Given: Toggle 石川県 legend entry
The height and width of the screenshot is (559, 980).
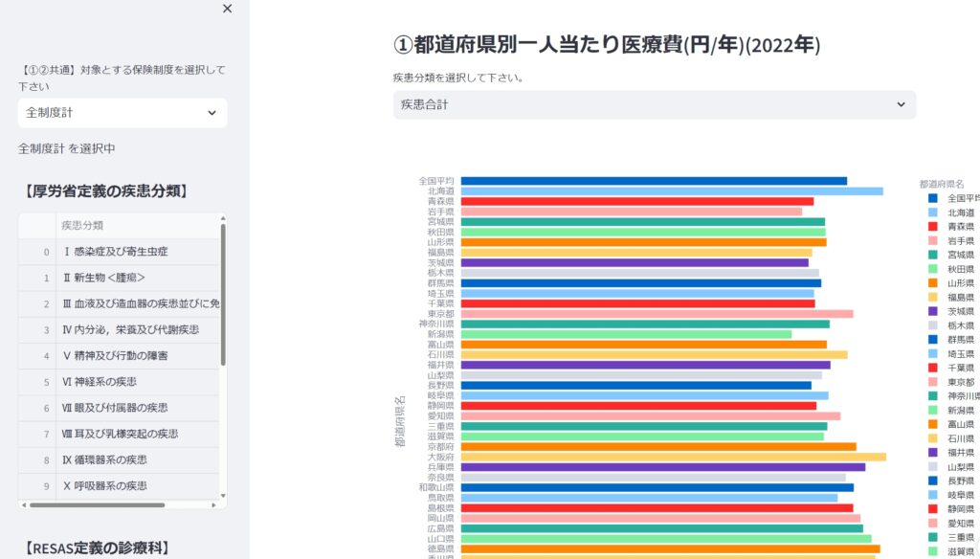Looking at the screenshot, I should click(951, 439).
